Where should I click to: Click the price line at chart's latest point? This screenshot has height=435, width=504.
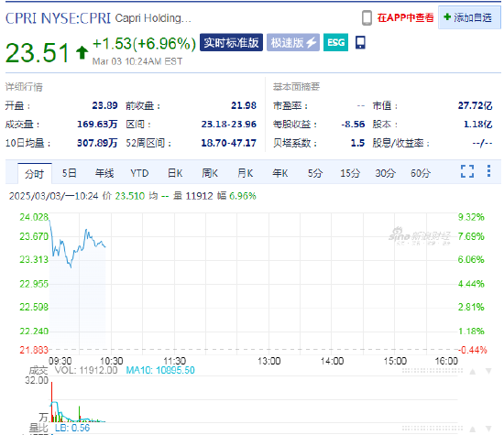point(105,246)
